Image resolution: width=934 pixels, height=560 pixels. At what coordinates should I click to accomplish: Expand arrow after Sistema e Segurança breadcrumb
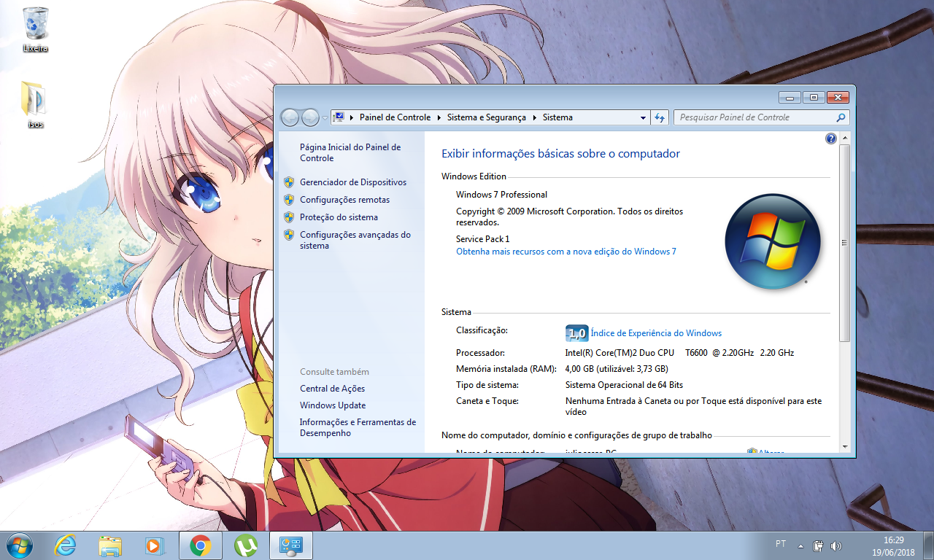pyautogui.click(x=534, y=117)
